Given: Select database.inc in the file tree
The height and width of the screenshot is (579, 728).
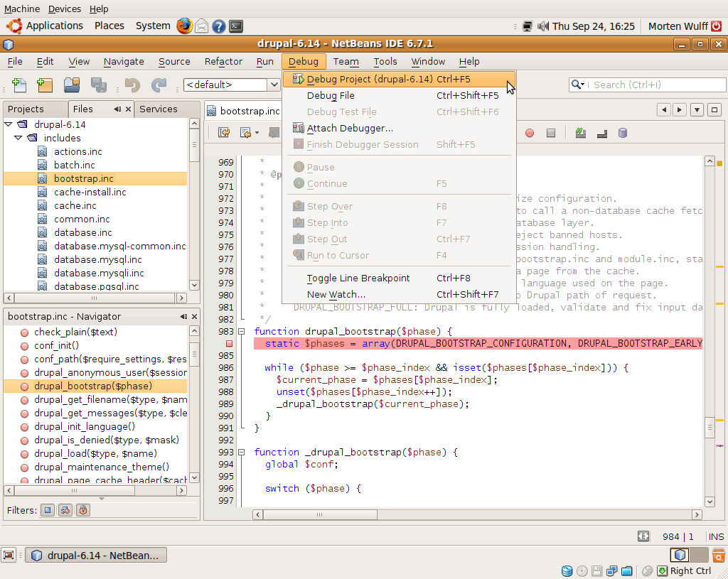Looking at the screenshot, I should [x=82, y=232].
